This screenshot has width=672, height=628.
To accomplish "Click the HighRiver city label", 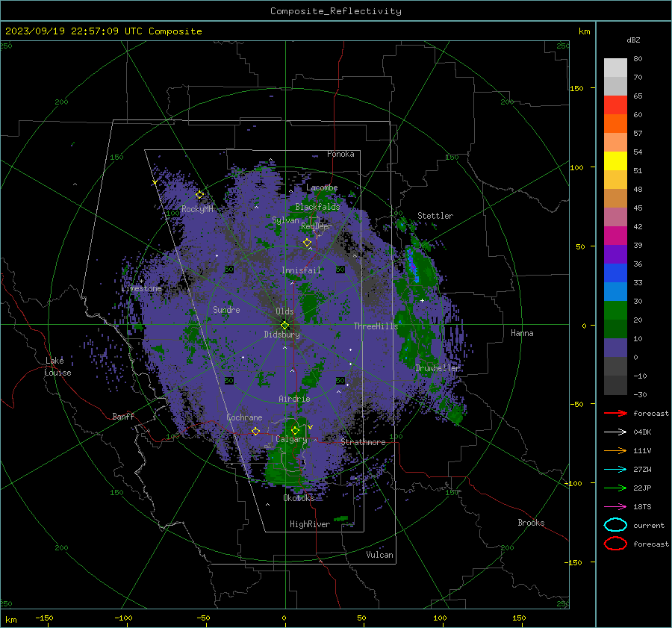I will coord(310,524).
